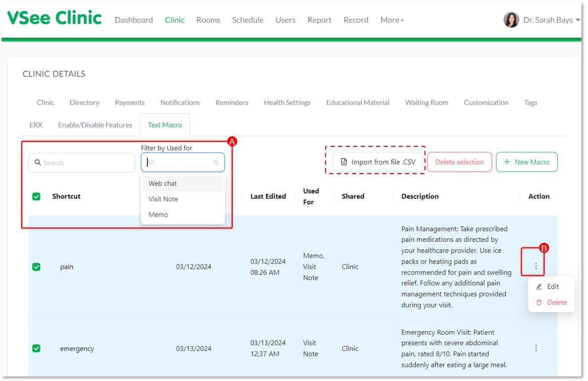588x381 pixels.
Task: Switch to the Clinic details tab
Action: [x=45, y=102]
